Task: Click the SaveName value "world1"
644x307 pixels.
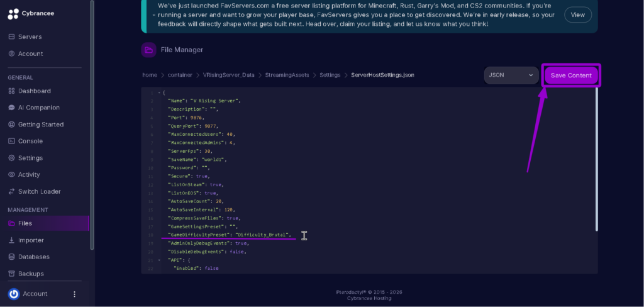Action: tap(214, 159)
